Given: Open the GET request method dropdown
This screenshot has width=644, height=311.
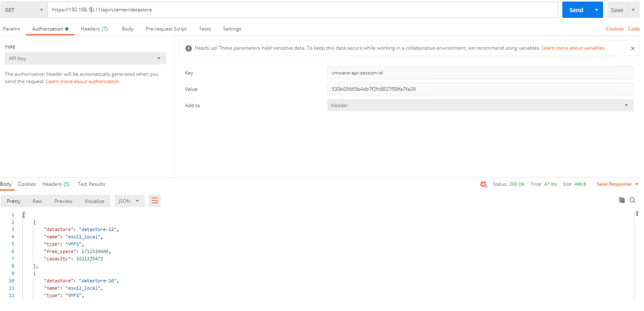Looking at the screenshot, I should coord(24,9).
